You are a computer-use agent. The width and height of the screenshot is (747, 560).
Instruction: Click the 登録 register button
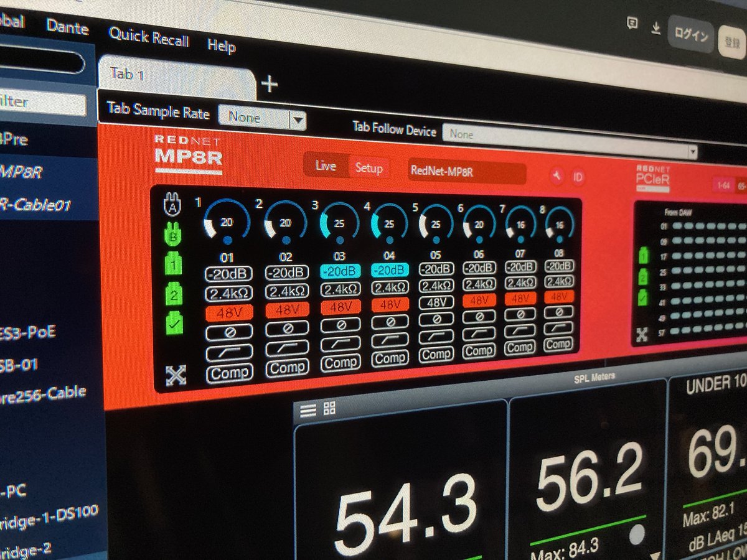[732, 42]
